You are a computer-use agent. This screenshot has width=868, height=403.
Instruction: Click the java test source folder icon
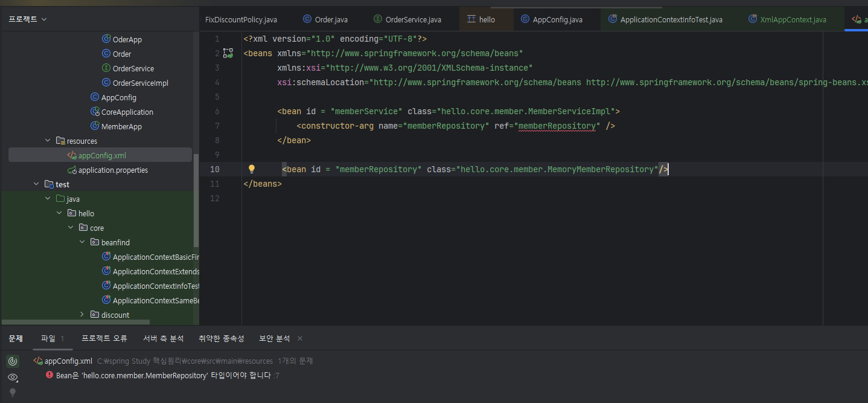60,199
